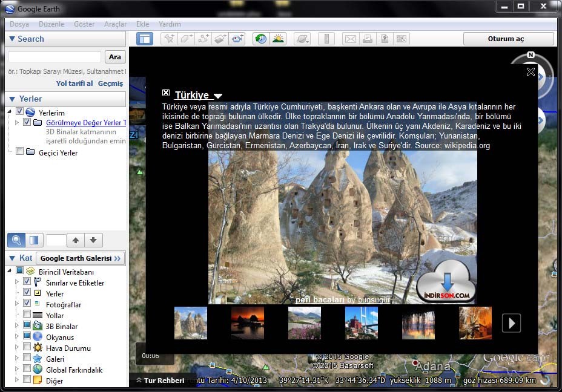Enable the Hava Durumu layer checkbox

click(27, 346)
